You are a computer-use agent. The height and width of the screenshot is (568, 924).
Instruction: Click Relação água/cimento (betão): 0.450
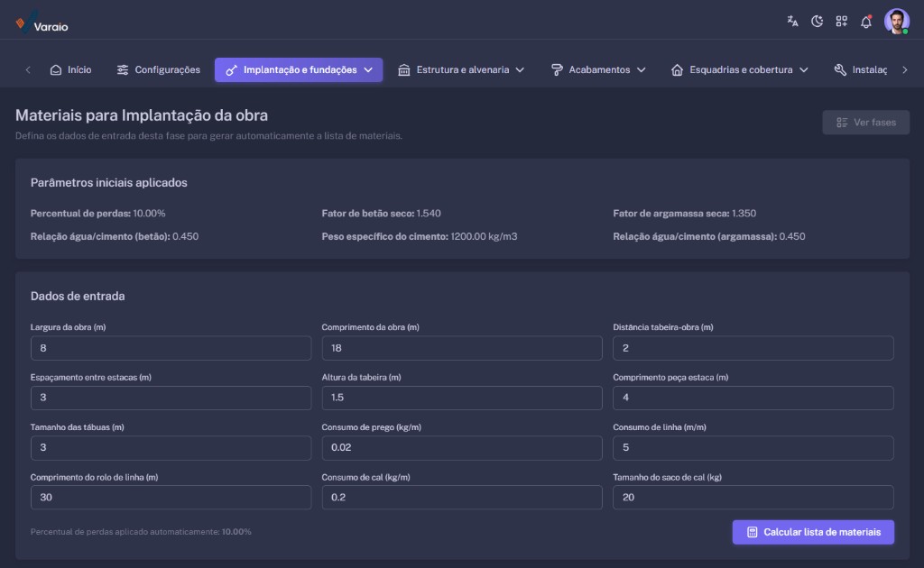(x=115, y=236)
